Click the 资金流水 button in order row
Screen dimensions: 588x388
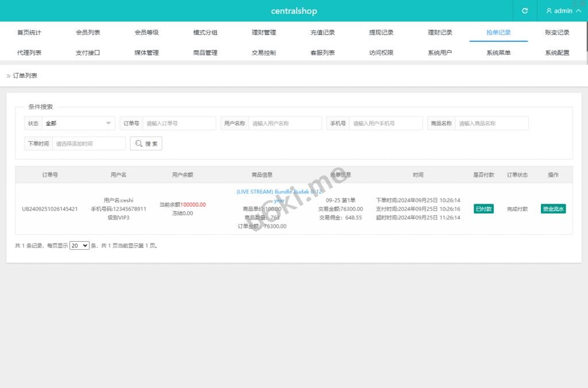pos(553,209)
